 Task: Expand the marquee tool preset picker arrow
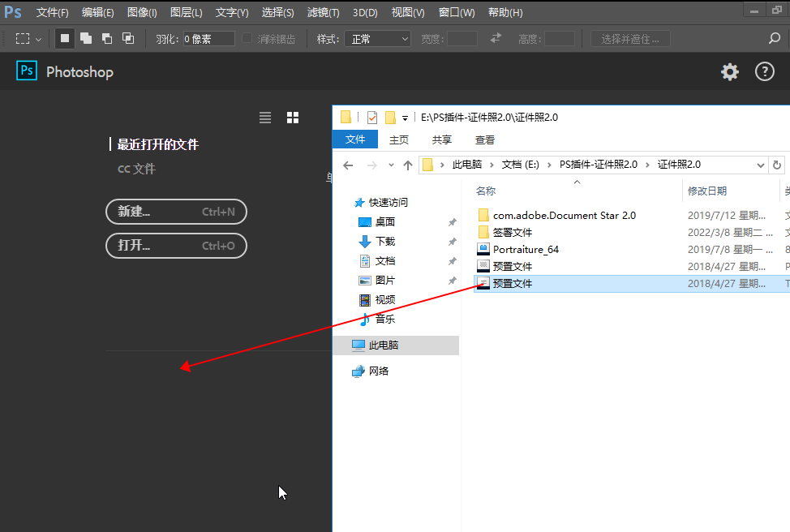point(38,39)
